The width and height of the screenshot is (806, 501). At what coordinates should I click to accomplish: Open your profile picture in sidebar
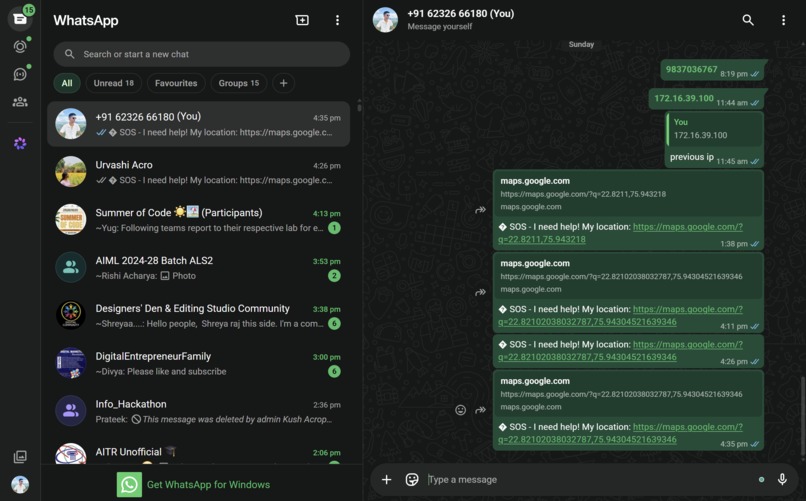[x=20, y=484]
